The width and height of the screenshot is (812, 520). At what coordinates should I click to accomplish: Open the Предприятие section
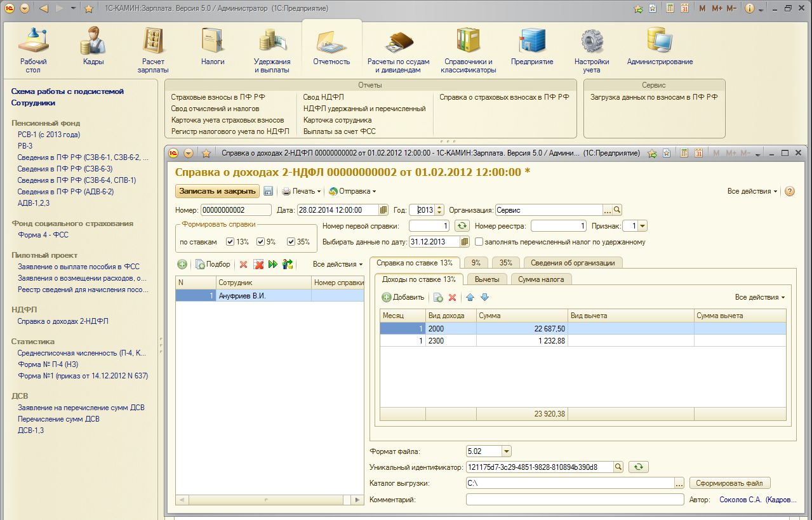point(532,47)
